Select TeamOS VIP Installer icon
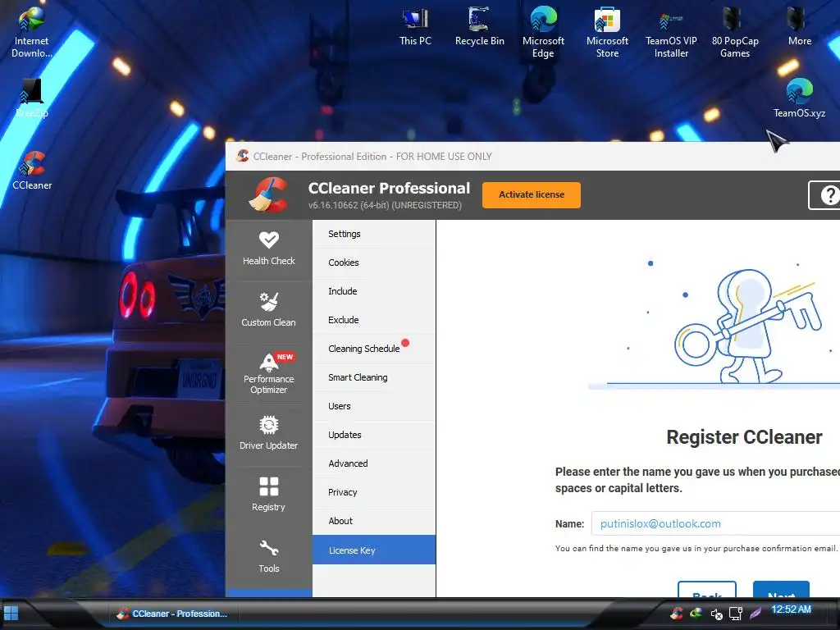This screenshot has height=630, width=840. click(671, 32)
